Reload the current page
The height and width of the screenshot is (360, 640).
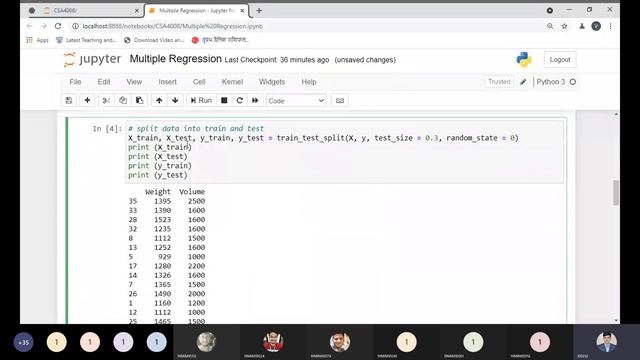(x=58, y=26)
